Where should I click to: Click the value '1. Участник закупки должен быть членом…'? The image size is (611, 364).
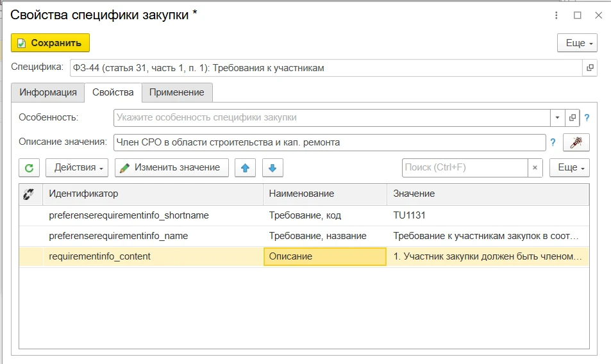pos(488,256)
